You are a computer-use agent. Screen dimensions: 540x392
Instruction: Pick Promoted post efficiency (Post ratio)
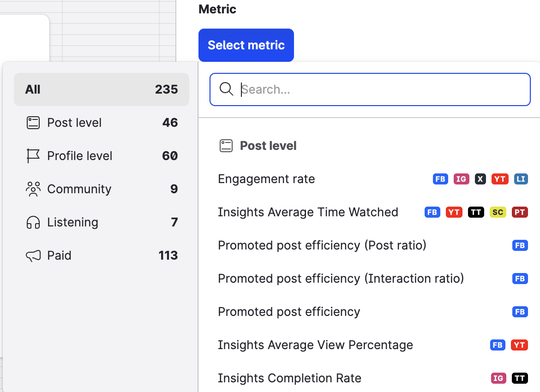point(322,245)
